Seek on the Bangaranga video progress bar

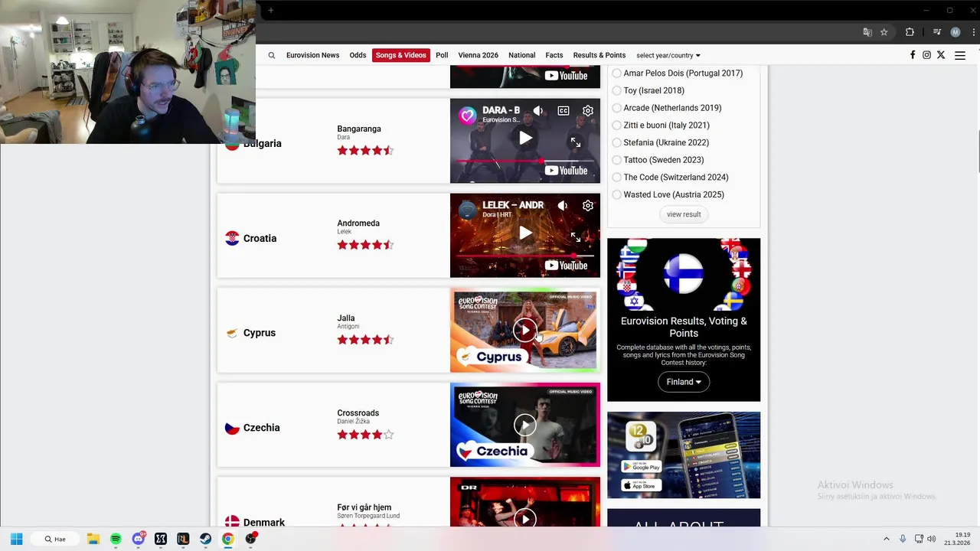(x=525, y=161)
